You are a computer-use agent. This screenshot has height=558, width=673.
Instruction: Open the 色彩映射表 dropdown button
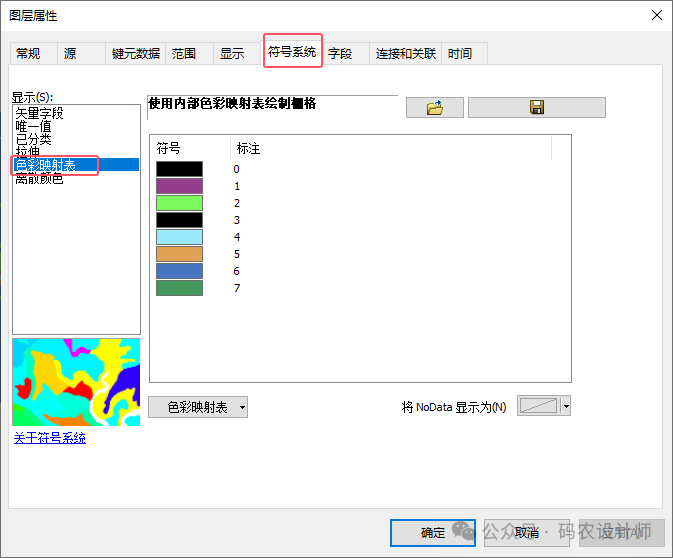point(197,407)
